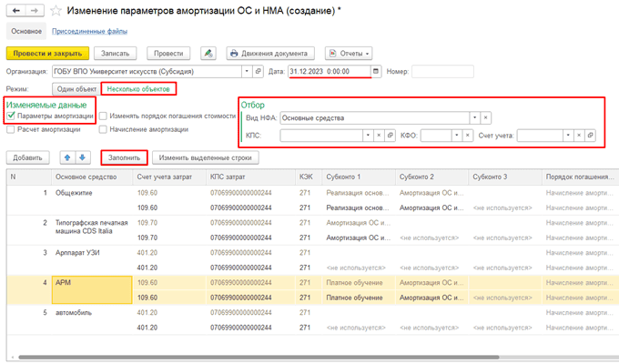Click the Субконто 1 column header

click(x=359, y=177)
